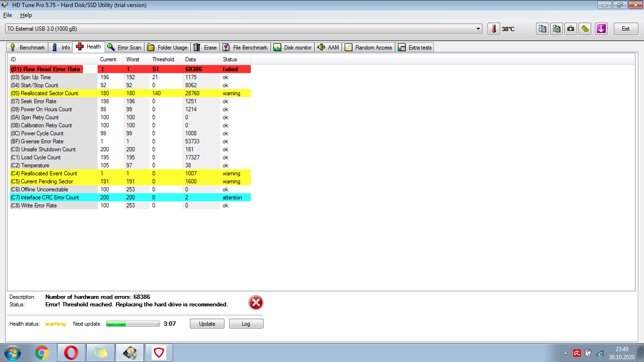The width and height of the screenshot is (644, 362).
Task: Select the Reallocated Sector Count row
Action: tap(130, 93)
